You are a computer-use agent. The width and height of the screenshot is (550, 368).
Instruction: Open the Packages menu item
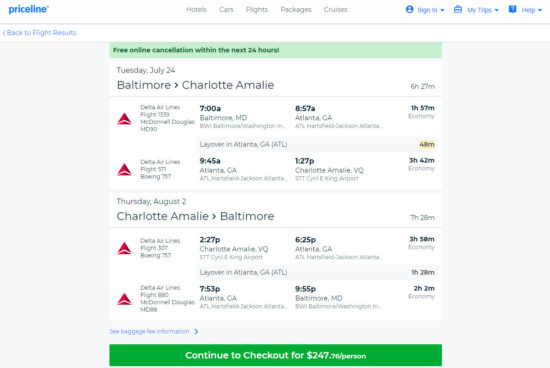click(296, 9)
